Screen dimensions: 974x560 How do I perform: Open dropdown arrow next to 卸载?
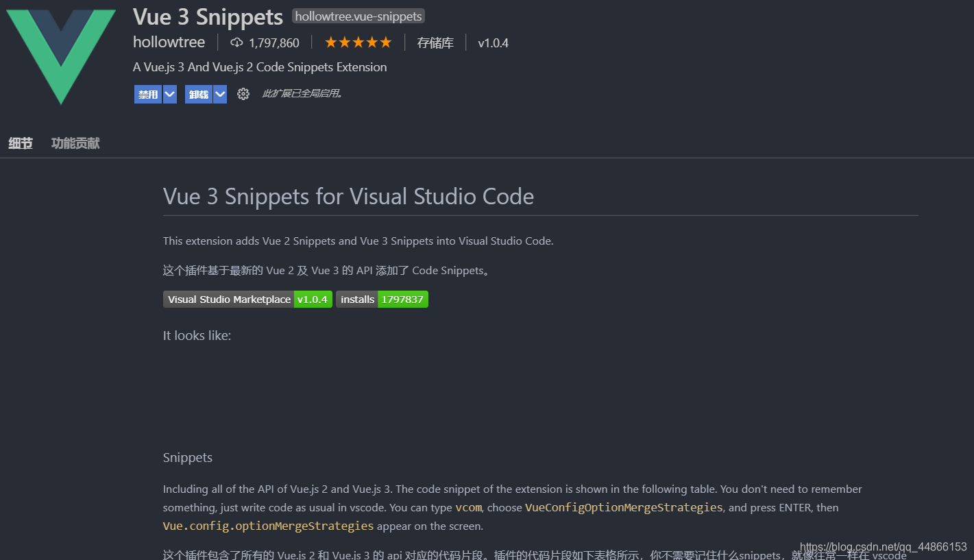[220, 95]
